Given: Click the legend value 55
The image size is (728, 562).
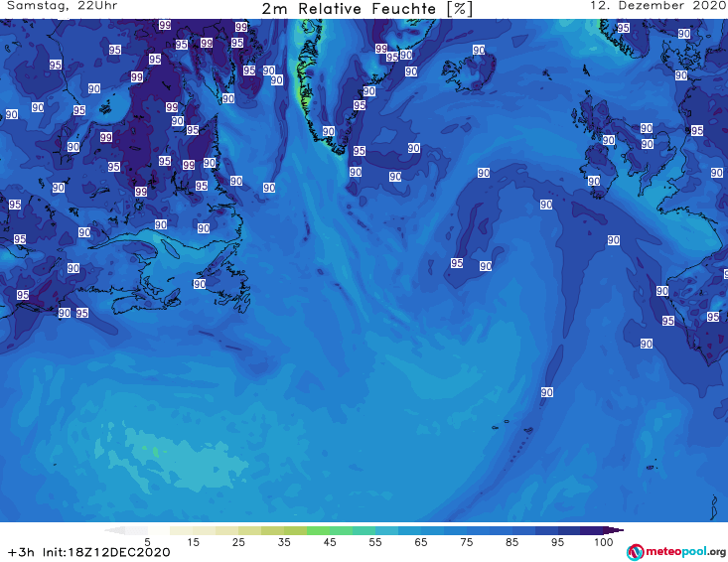Looking at the screenshot, I should (375, 542).
